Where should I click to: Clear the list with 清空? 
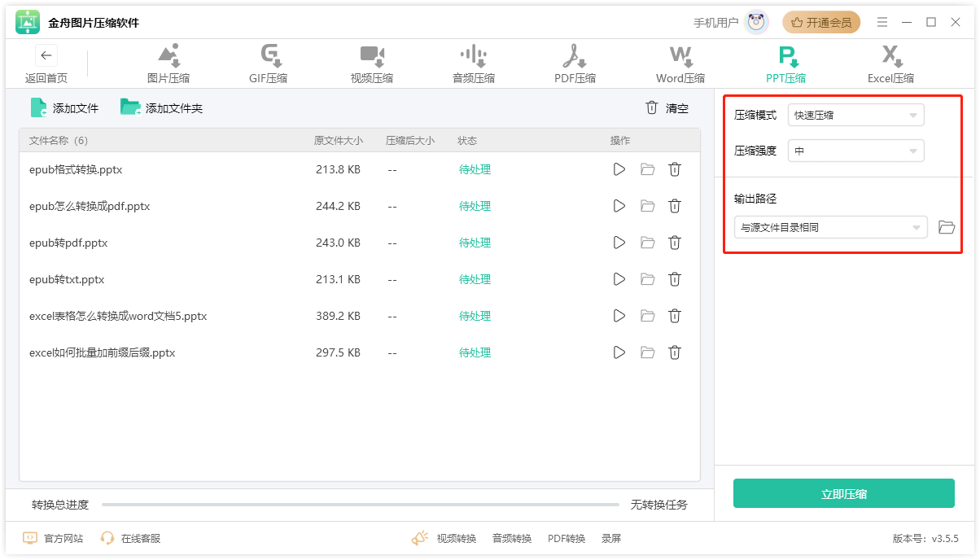coord(667,108)
